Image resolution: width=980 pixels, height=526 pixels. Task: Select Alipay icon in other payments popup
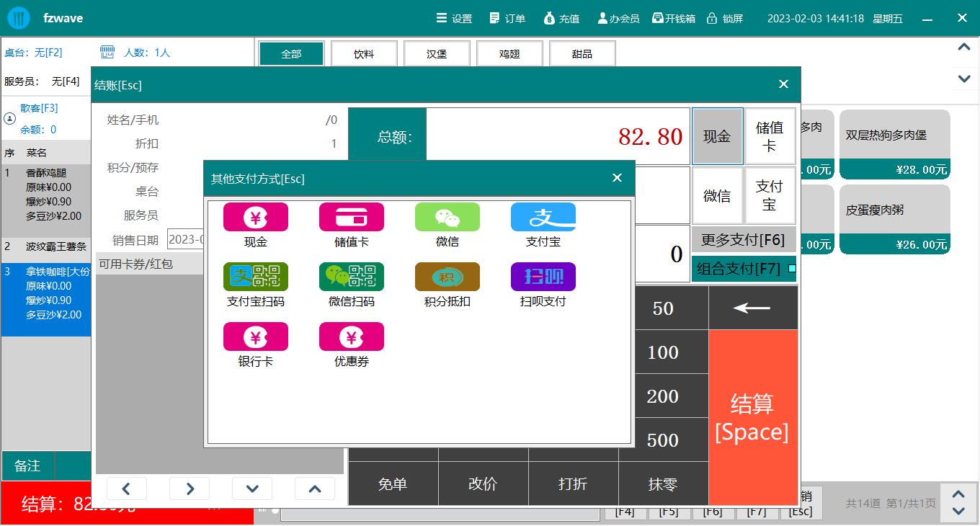pyautogui.click(x=543, y=218)
